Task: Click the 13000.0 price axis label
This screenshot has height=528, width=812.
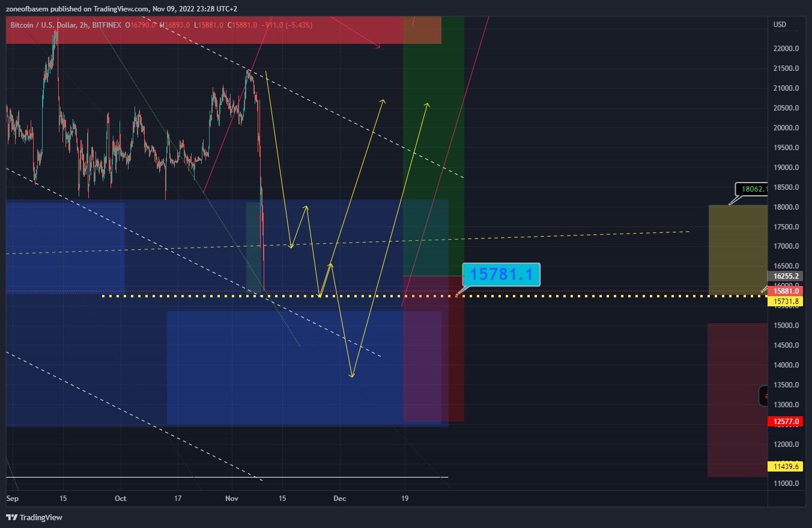Action: point(786,405)
